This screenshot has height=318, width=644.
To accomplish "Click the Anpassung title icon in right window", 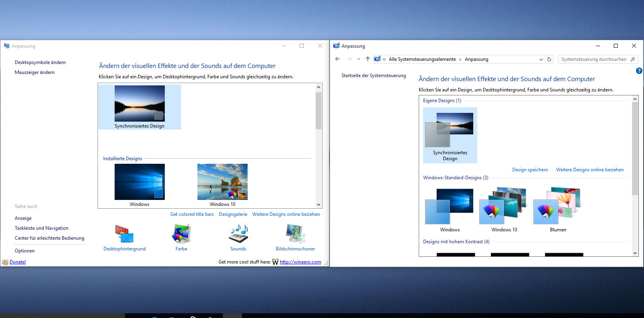I will [336, 46].
